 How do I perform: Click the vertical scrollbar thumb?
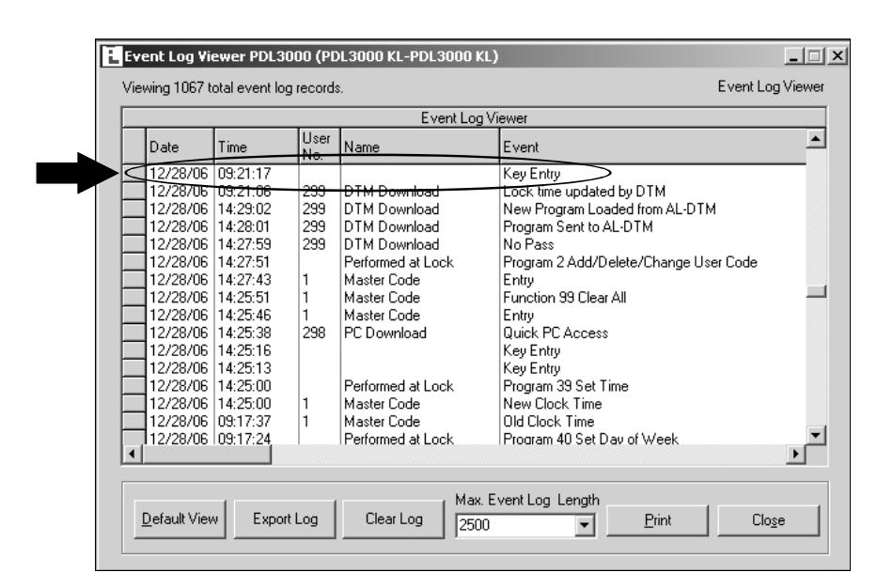click(x=816, y=291)
